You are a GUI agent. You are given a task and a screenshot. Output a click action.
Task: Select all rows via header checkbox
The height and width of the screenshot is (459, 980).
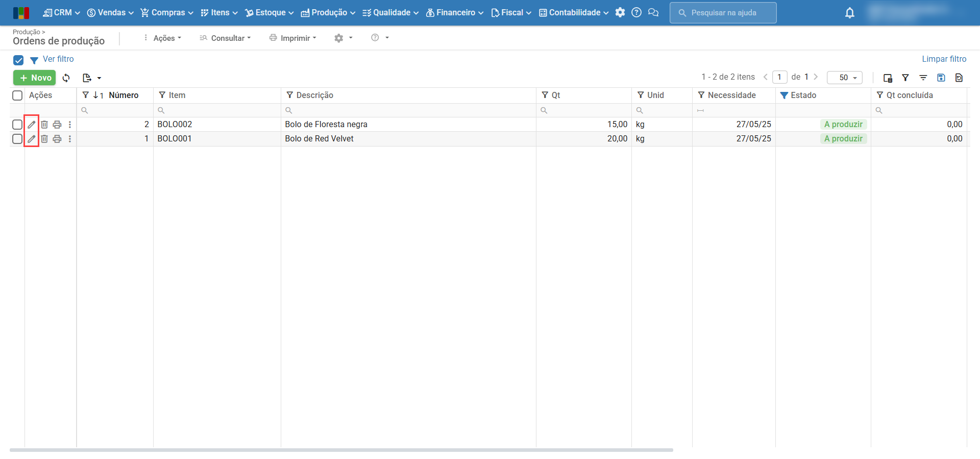17,95
